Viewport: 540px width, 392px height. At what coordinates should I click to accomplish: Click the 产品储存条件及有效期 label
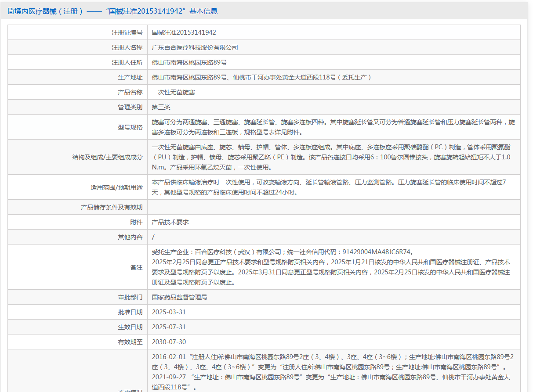(112, 207)
